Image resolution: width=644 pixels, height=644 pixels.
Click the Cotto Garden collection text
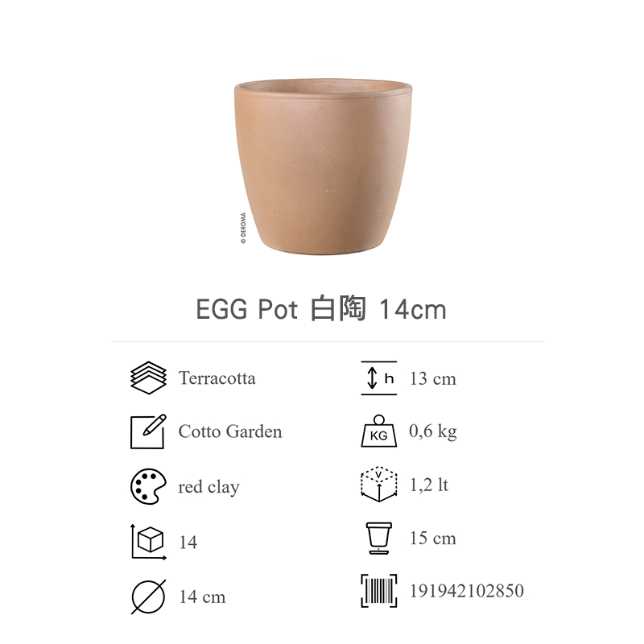230,431
